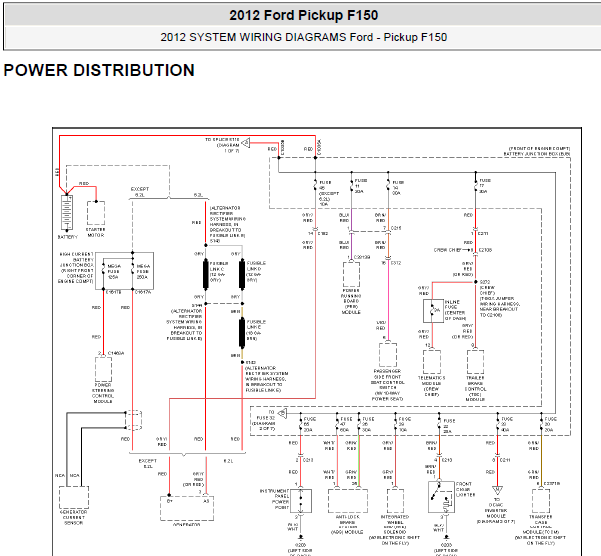Click the 'CREW CHIEF' arrow label near C2108
This screenshot has height=556, width=601.
pos(448,250)
